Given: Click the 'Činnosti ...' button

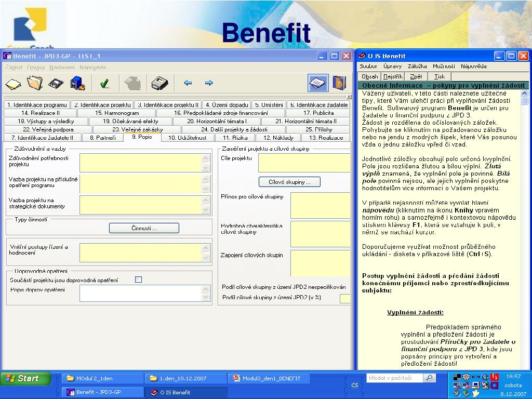Looking at the screenshot, I should [x=144, y=228].
